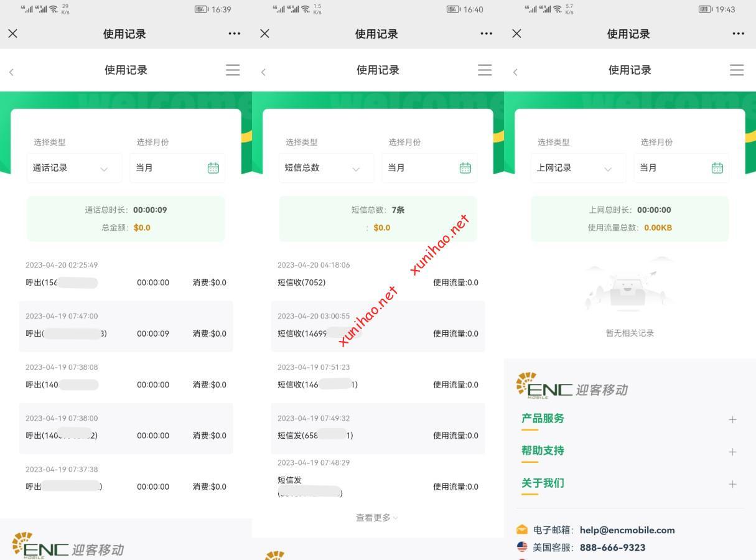This screenshot has height=560, width=756.
Task: Click the ENC 迎客移动 logo above 产品服务
Action: point(572,386)
